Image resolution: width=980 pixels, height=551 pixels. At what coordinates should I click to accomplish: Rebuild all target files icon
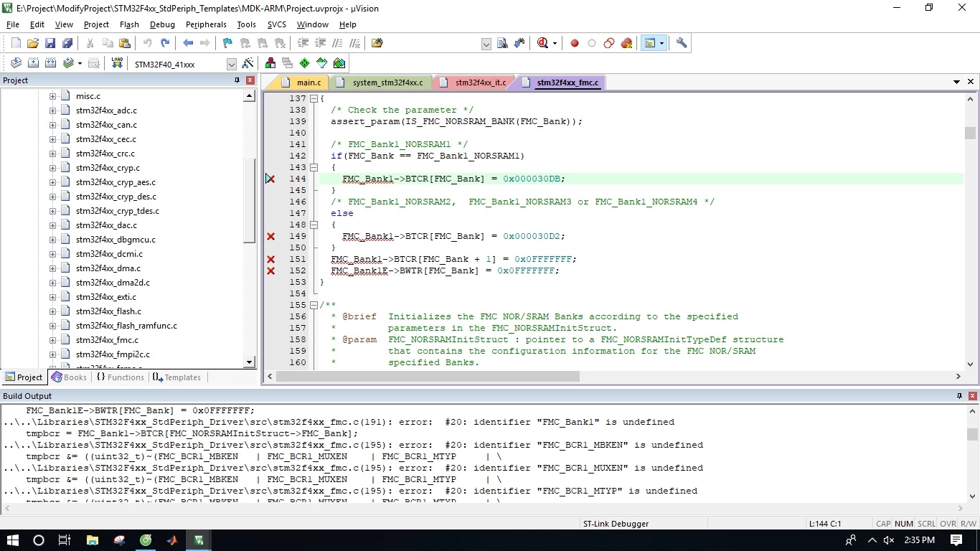click(50, 63)
